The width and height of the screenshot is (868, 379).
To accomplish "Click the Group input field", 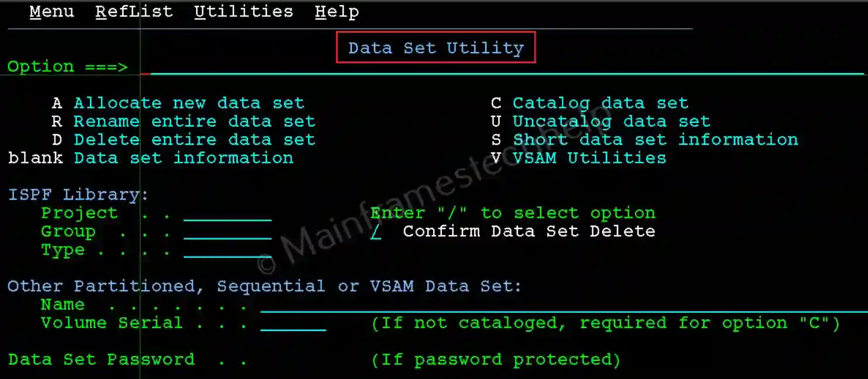I will coord(227,231).
